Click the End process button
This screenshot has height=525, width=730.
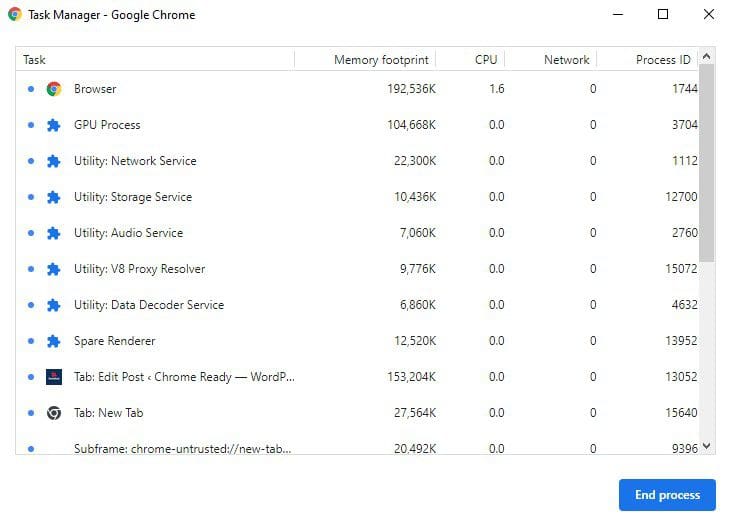click(667, 495)
